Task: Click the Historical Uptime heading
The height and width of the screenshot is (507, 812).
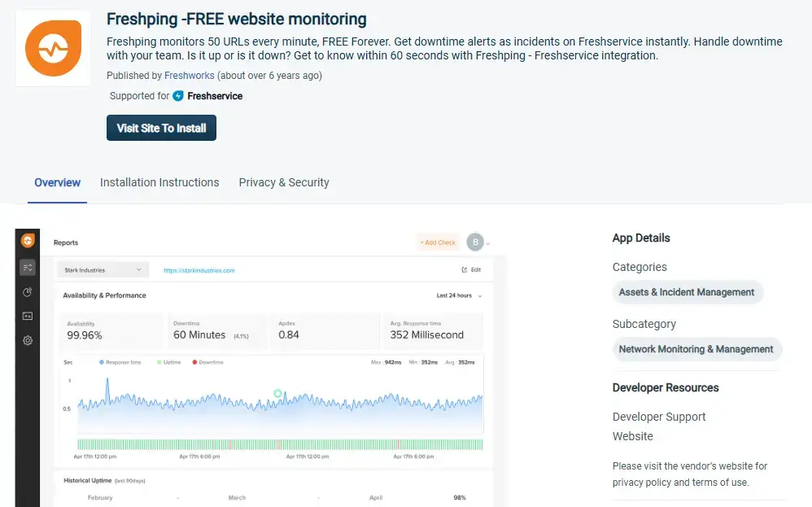Action: tap(88, 481)
